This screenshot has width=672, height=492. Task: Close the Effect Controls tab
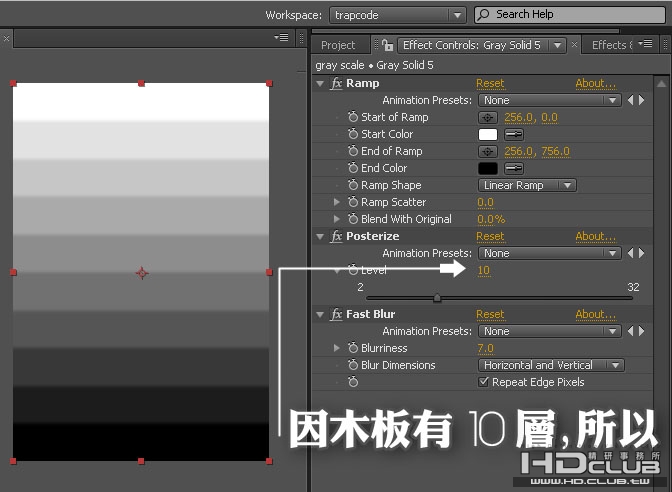574,45
